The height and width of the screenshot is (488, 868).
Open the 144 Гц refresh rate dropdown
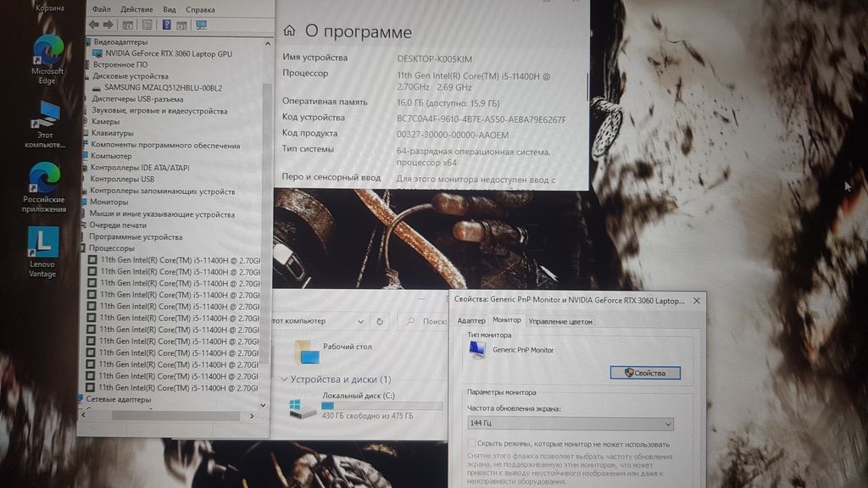coord(570,424)
